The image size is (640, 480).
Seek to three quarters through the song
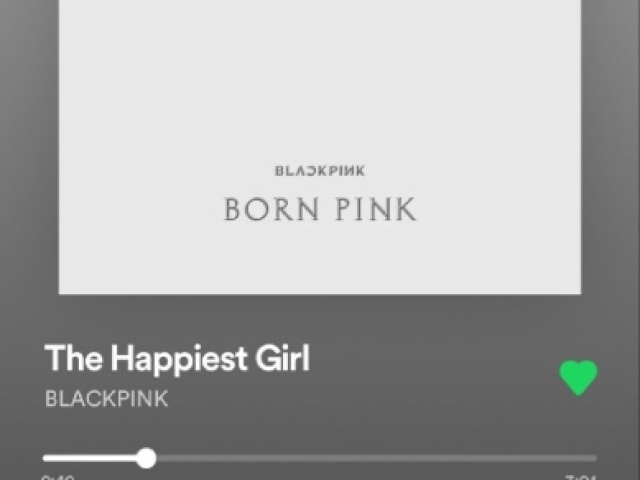pyautogui.click(x=458, y=458)
